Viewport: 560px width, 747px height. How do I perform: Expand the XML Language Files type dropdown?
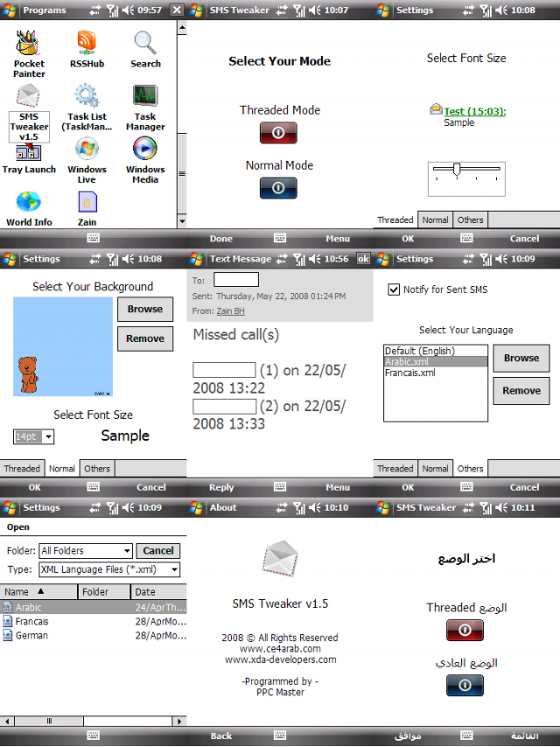(174, 569)
